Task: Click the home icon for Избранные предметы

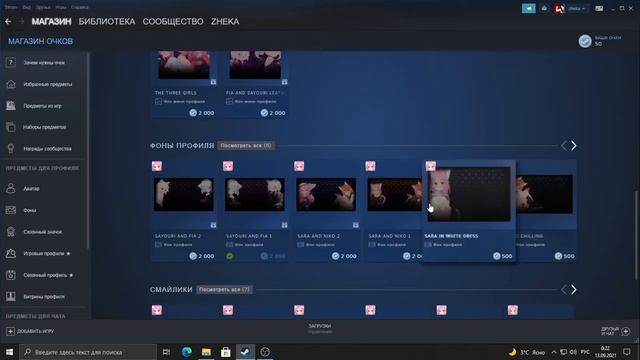Action: [x=11, y=84]
